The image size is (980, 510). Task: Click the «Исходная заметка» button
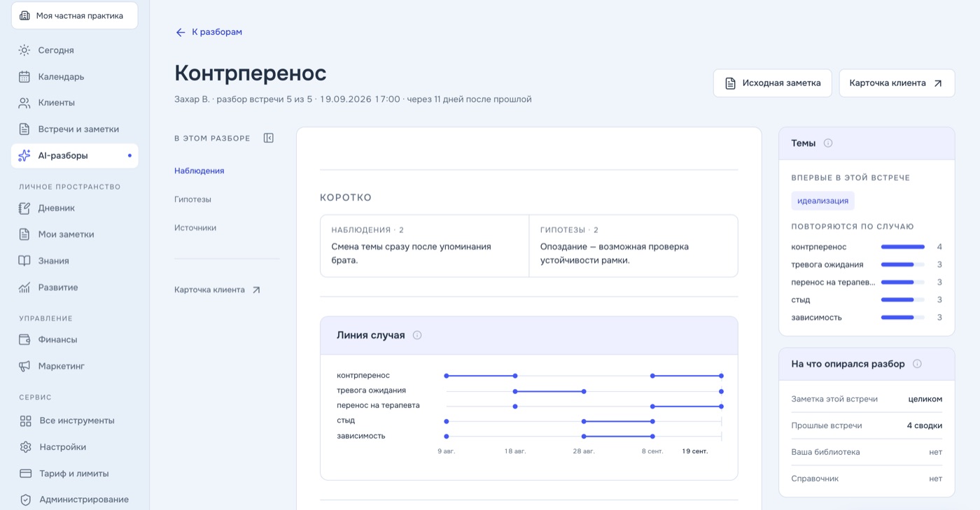pyautogui.click(x=772, y=83)
